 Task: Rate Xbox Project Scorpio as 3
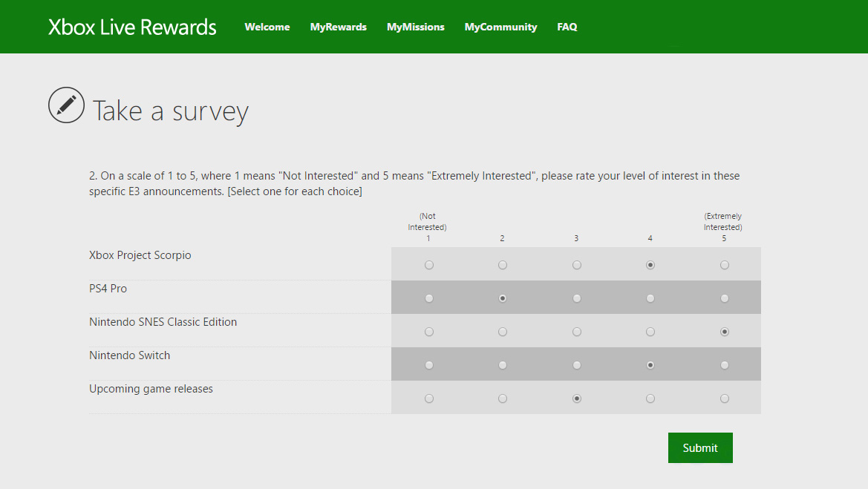point(577,265)
